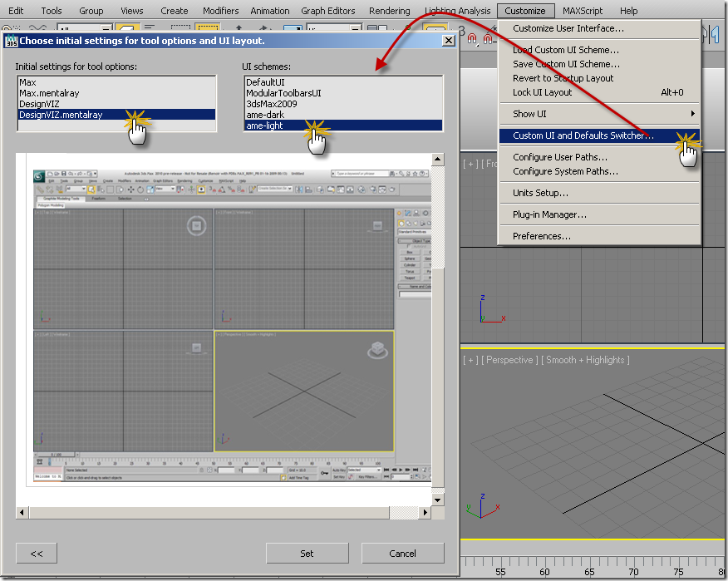Open the Edit menu
The height and width of the screenshot is (581, 728).
16,11
